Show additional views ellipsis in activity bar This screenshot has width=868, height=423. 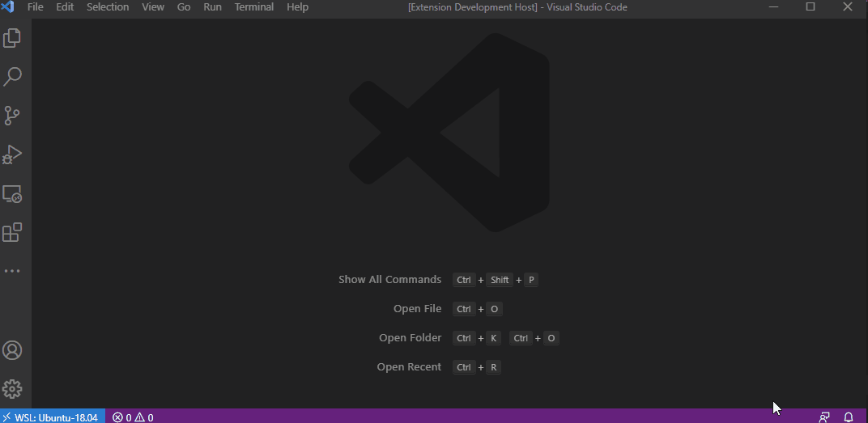12,271
